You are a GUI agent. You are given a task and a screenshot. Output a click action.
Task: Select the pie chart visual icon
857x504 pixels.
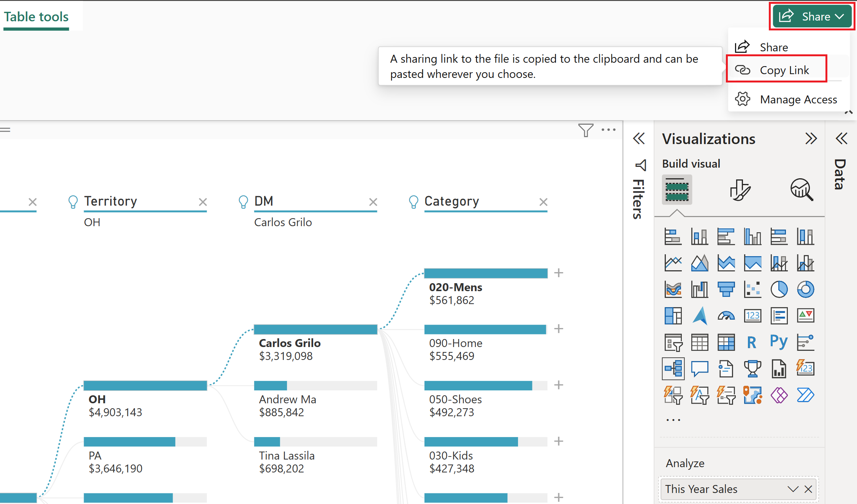779,289
